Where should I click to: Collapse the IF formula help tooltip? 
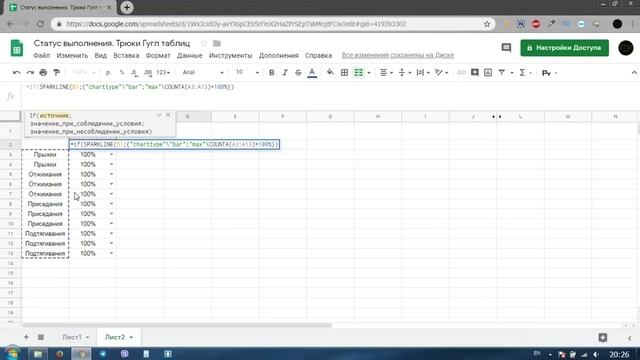(159, 115)
